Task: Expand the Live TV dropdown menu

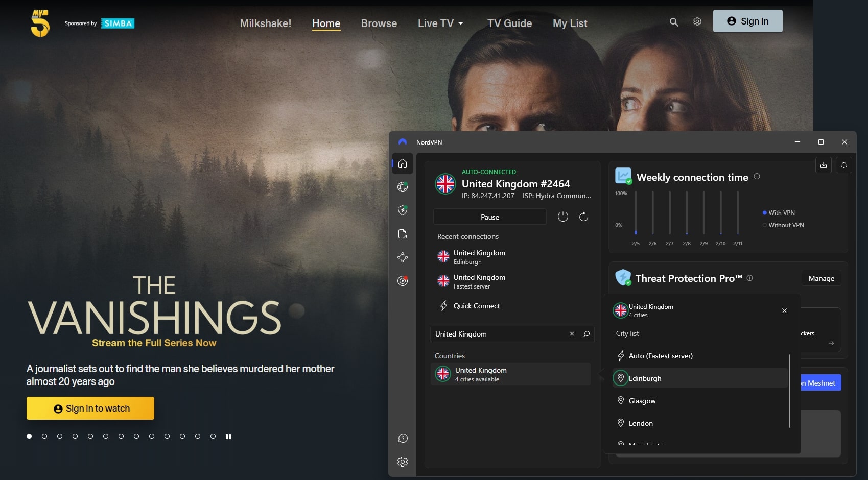Action: tap(440, 23)
